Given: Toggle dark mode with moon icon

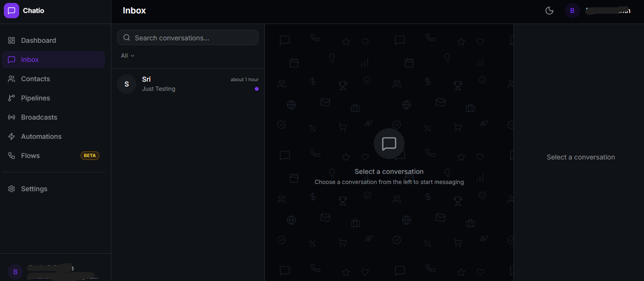Looking at the screenshot, I should click(x=549, y=11).
